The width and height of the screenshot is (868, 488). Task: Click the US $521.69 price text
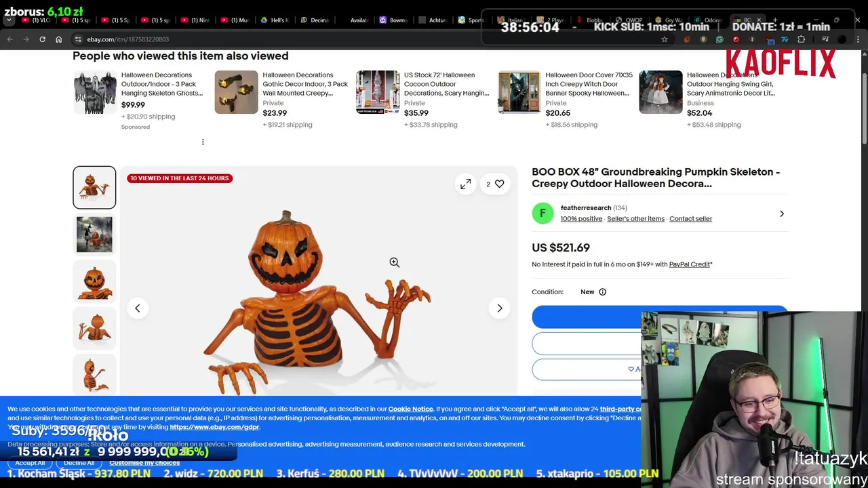coord(561,248)
